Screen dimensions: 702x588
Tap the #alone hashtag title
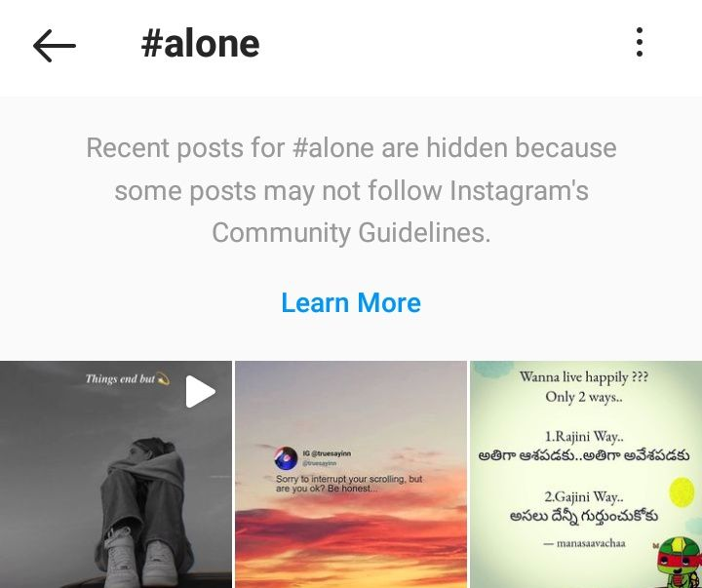200,44
